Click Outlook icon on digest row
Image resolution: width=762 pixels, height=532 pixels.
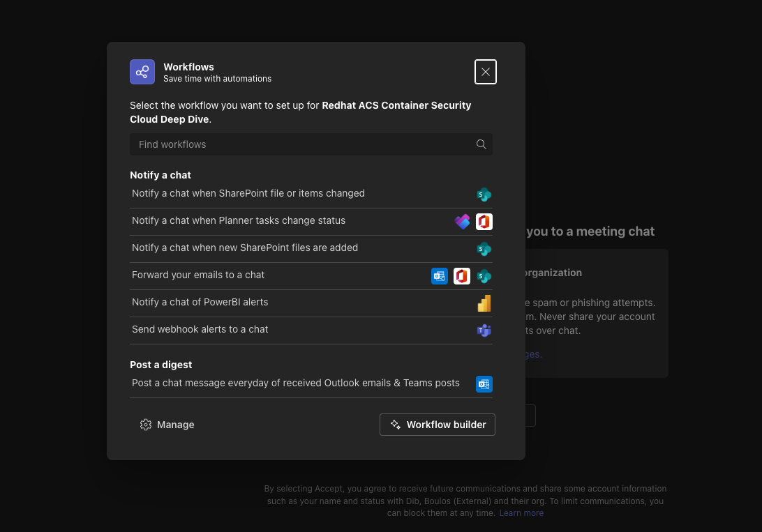pyautogui.click(x=484, y=384)
